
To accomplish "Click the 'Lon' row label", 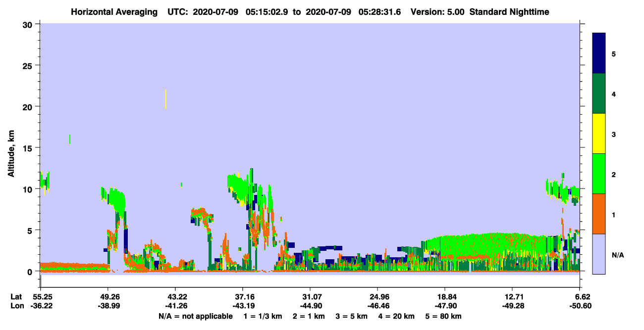I will click(x=16, y=306).
